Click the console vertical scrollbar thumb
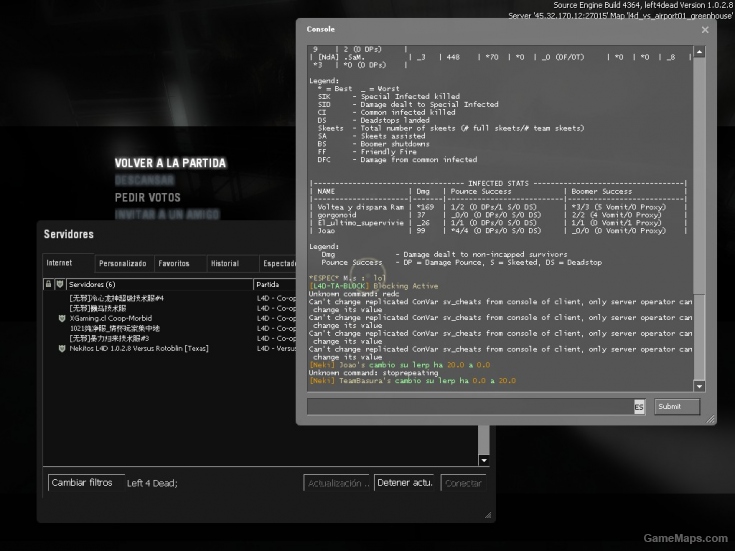 [699, 337]
